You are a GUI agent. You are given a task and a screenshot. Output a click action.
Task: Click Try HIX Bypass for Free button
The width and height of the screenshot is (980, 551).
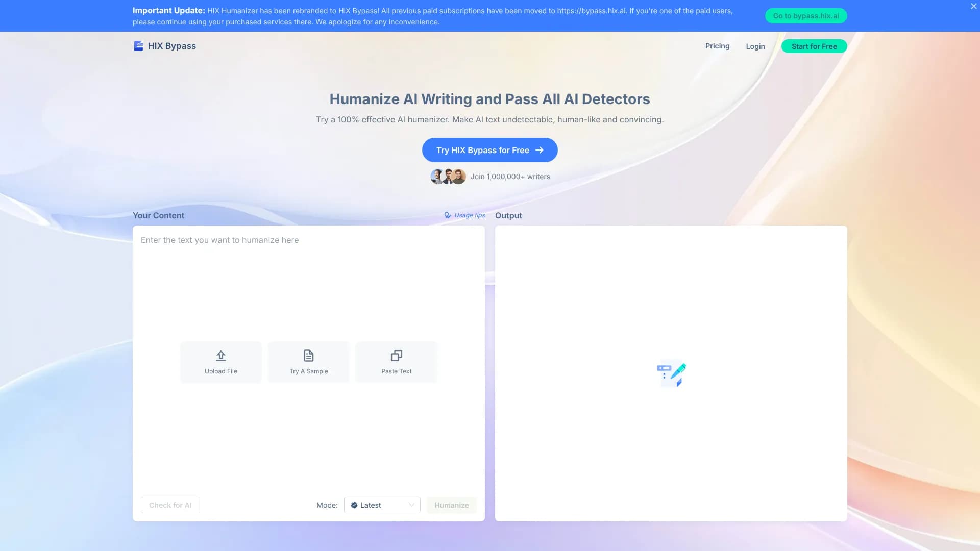(x=489, y=150)
